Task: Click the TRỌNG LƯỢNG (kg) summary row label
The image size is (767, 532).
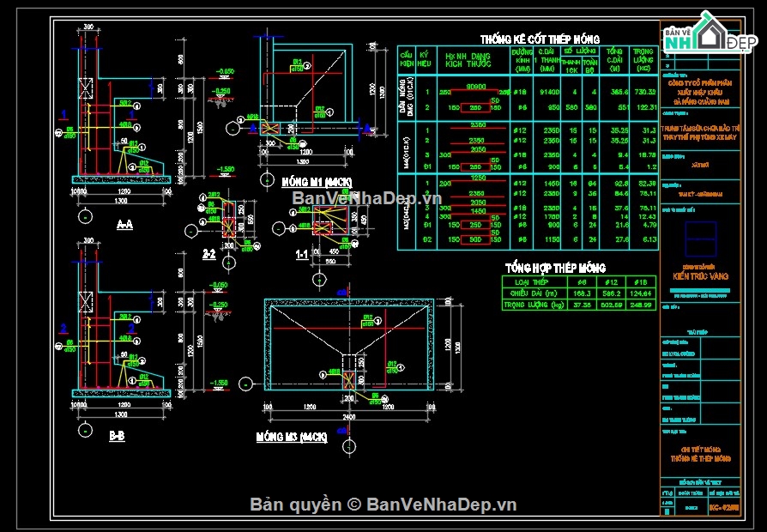Action: [534, 305]
